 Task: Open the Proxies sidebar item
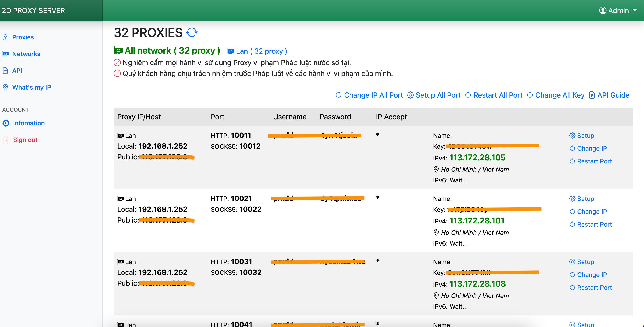coord(23,37)
